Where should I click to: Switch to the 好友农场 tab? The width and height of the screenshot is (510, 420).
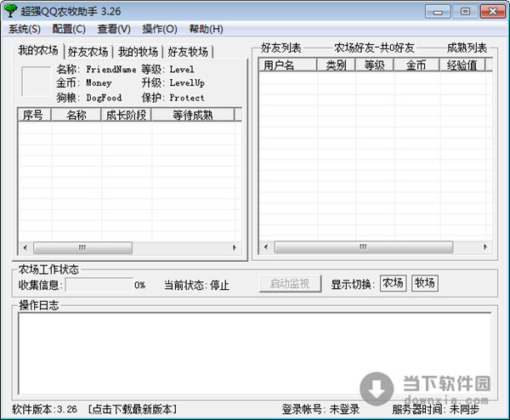pos(88,52)
